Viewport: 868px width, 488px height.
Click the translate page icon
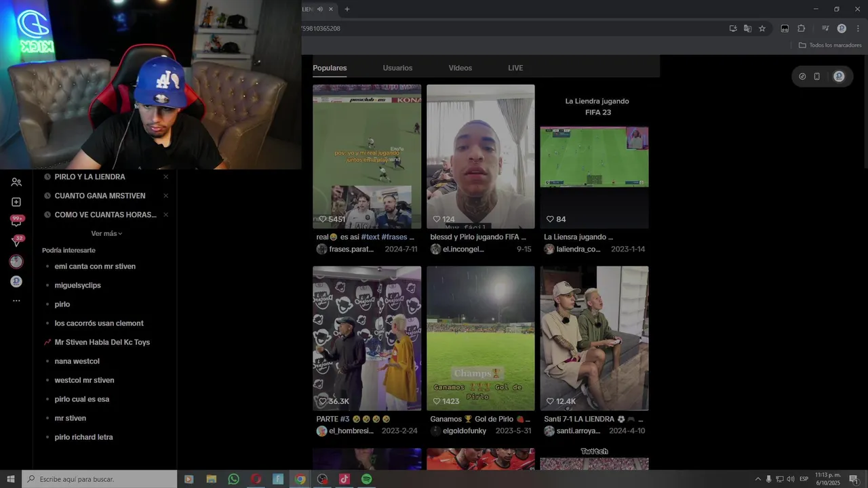(747, 28)
